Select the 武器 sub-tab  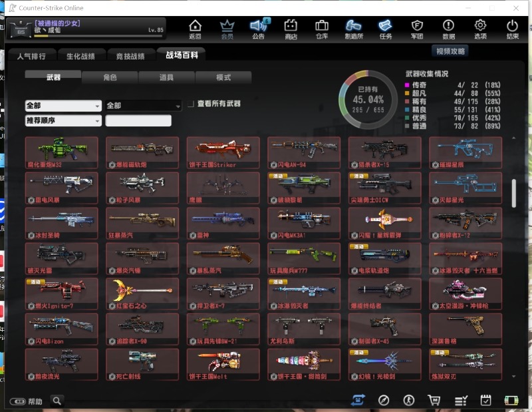pyautogui.click(x=53, y=77)
